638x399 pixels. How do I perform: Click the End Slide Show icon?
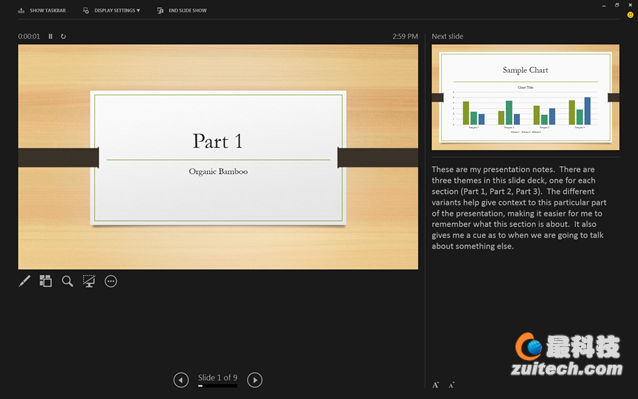click(x=160, y=11)
